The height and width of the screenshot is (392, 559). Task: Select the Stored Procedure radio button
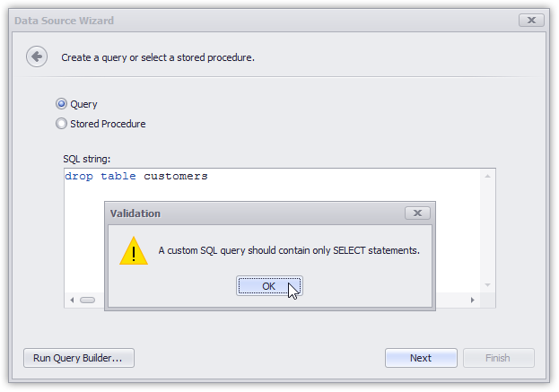(x=62, y=124)
